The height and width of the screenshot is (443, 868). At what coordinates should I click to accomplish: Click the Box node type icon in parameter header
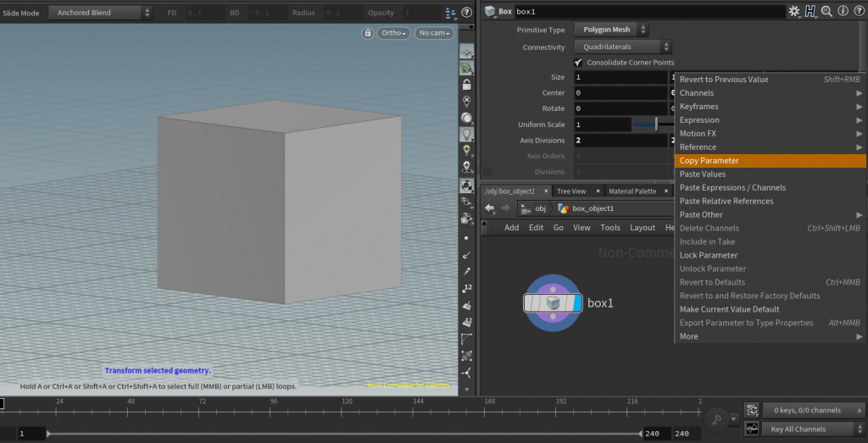click(x=489, y=11)
